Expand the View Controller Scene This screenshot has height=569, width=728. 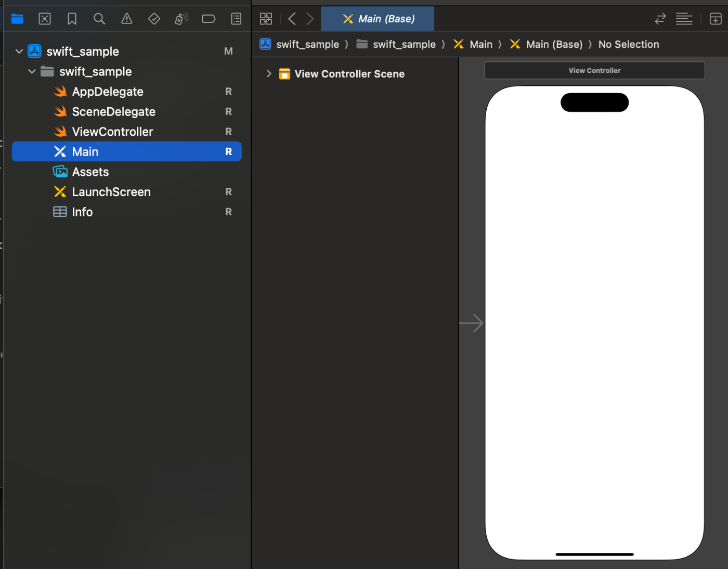(x=269, y=74)
